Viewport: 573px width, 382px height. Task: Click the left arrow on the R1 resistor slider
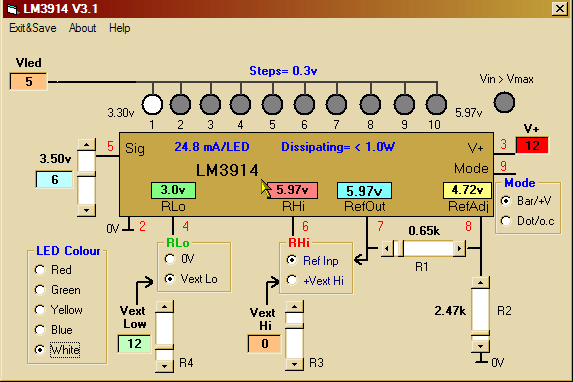[387, 249]
